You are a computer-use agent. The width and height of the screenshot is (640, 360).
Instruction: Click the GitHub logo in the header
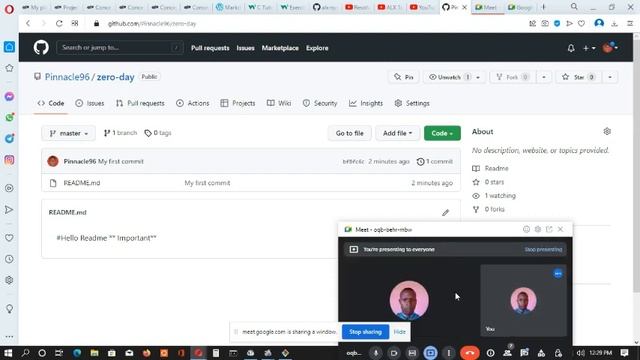pos(41,48)
